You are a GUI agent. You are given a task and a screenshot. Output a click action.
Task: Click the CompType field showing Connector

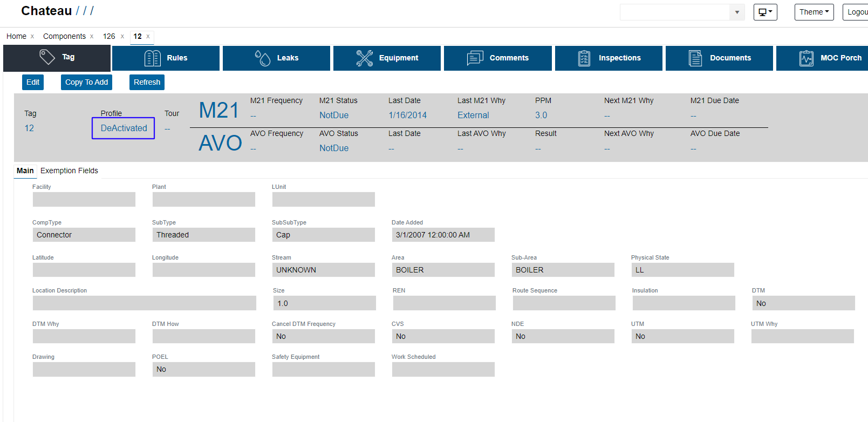[84, 235]
